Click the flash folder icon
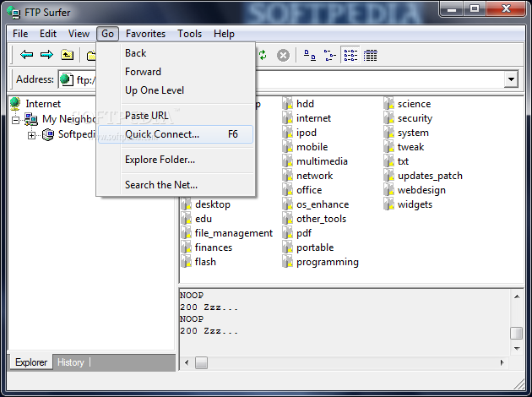532x397 pixels. point(186,262)
